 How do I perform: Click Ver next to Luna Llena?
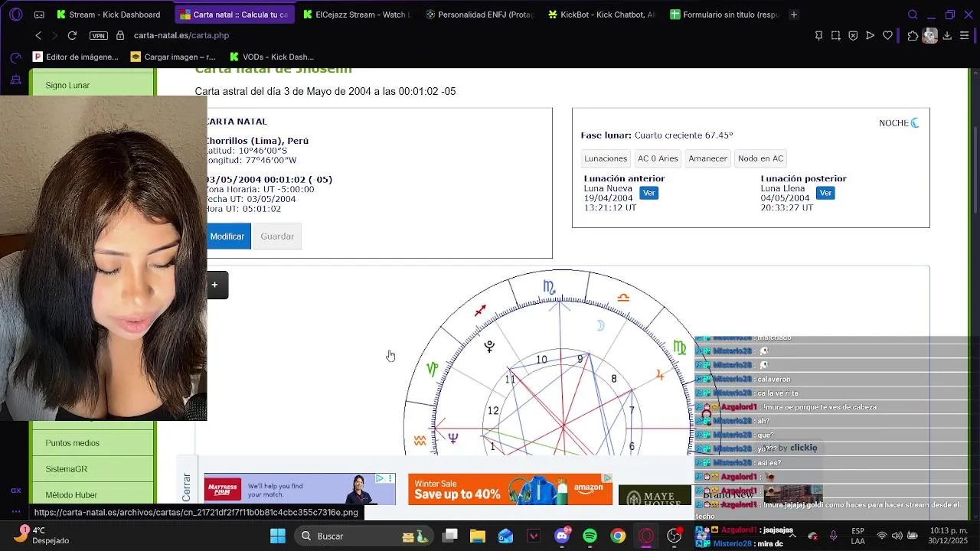tap(825, 193)
